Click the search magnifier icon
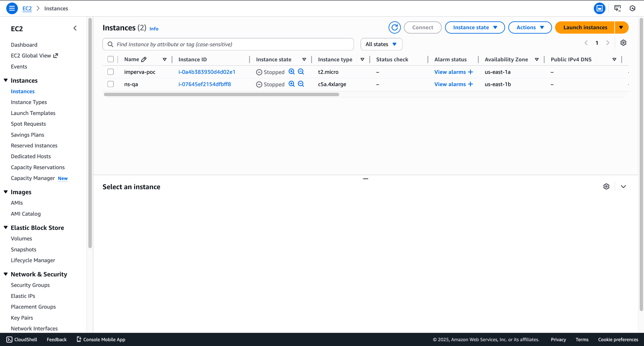Screen dimensions: 644x346 pos(110,44)
